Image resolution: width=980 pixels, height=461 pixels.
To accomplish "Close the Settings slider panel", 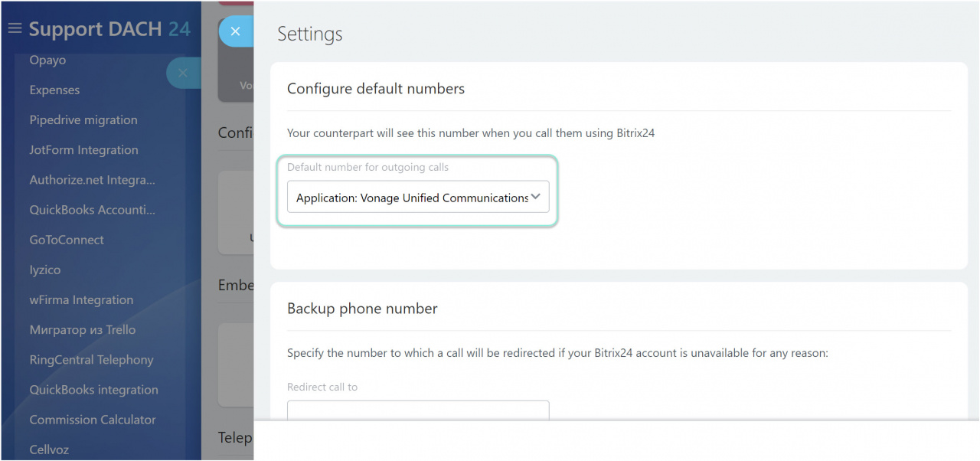I will tap(236, 31).
